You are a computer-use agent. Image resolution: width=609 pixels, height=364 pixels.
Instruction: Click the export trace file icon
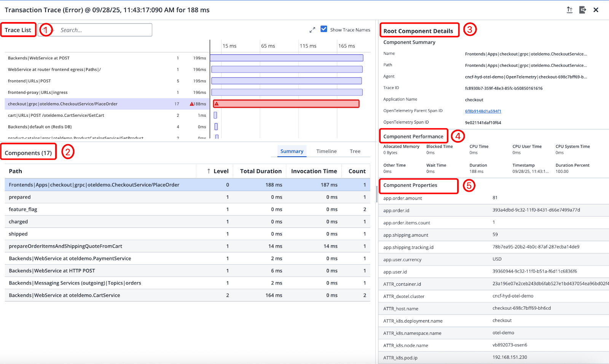click(x=582, y=10)
